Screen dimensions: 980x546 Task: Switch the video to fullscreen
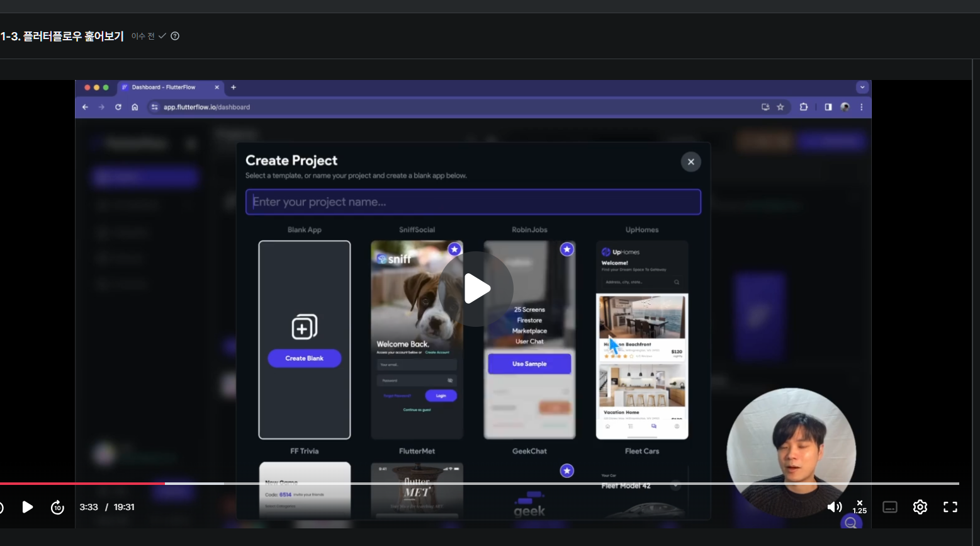point(950,507)
